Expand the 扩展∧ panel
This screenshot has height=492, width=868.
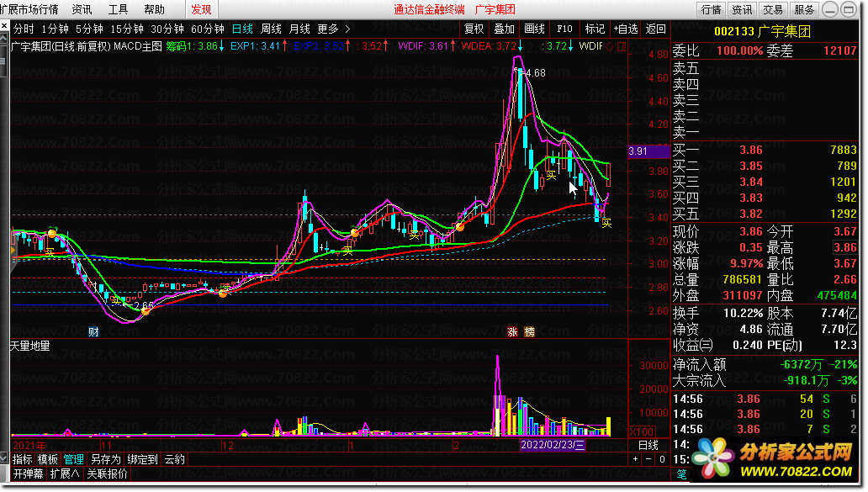[x=65, y=473]
